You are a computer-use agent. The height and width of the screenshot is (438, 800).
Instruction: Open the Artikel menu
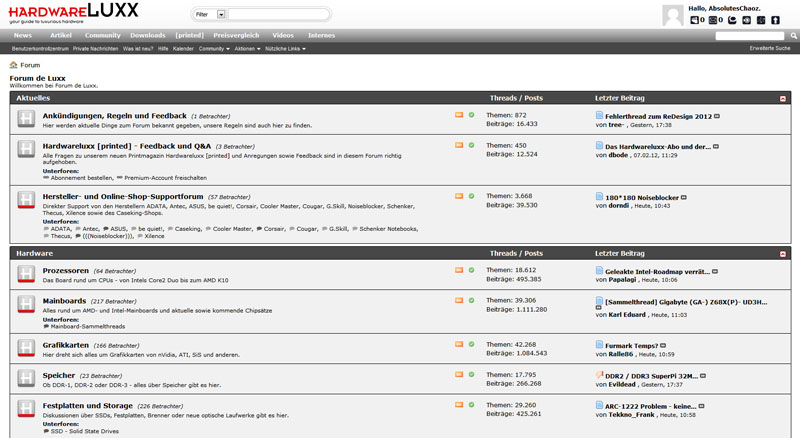[61, 35]
